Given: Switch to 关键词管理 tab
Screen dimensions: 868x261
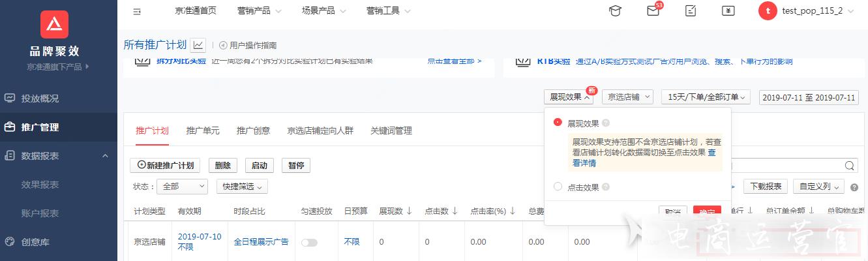Looking at the screenshot, I should (391, 130).
